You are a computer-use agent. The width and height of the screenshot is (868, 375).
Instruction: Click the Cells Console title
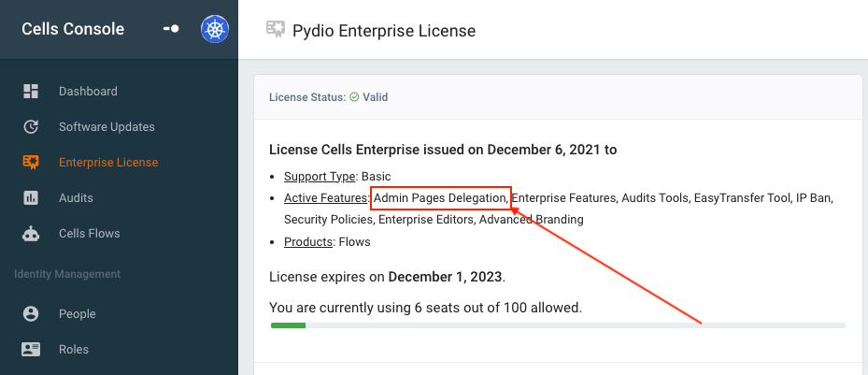coord(73,29)
